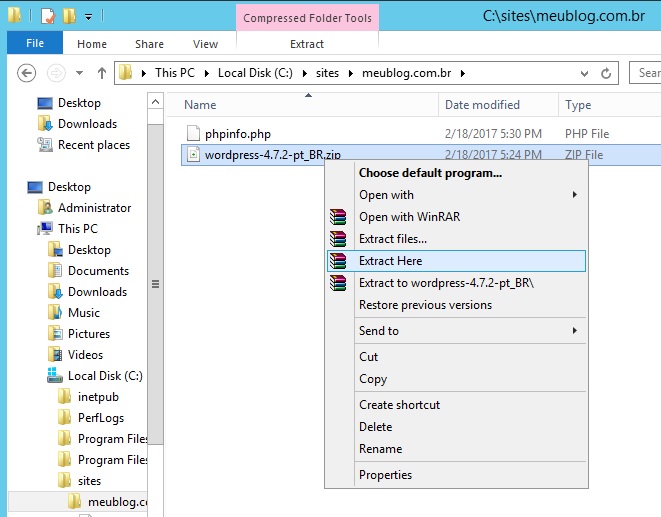661x517 pixels.
Task: Select the sites folder in tree
Action: (89, 481)
